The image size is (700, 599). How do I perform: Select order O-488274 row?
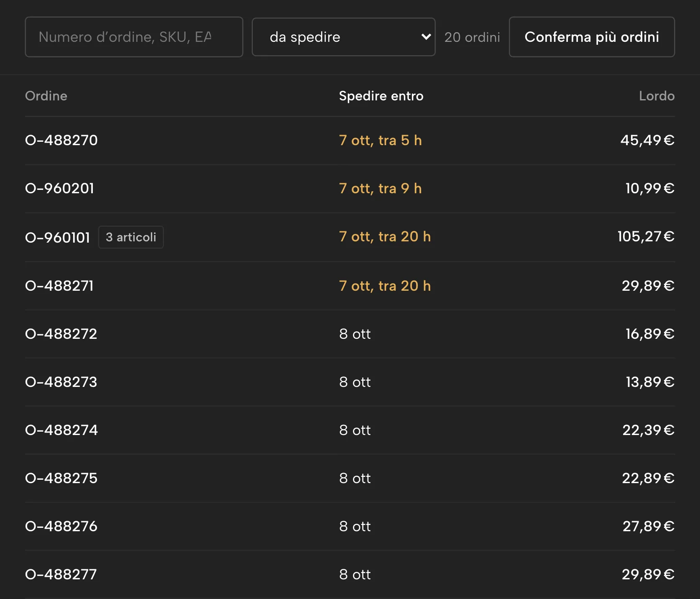click(x=350, y=430)
